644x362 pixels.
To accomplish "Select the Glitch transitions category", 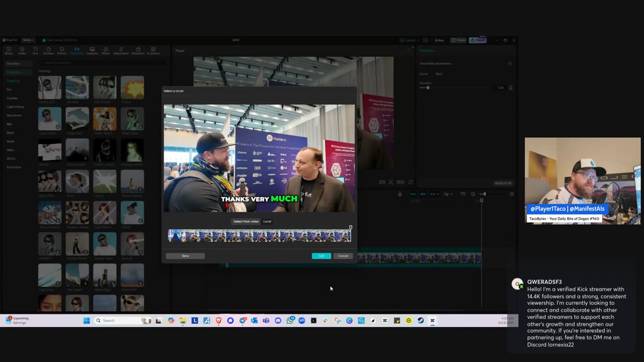I will click(11, 158).
